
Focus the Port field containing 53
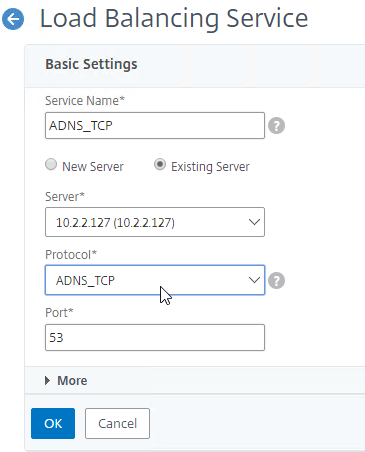click(x=155, y=337)
